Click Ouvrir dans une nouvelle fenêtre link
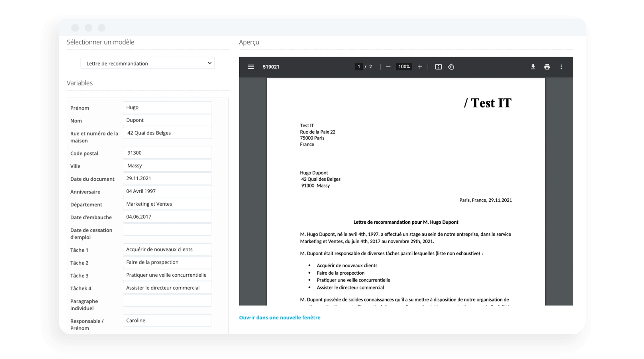The image size is (644, 359). point(280,317)
